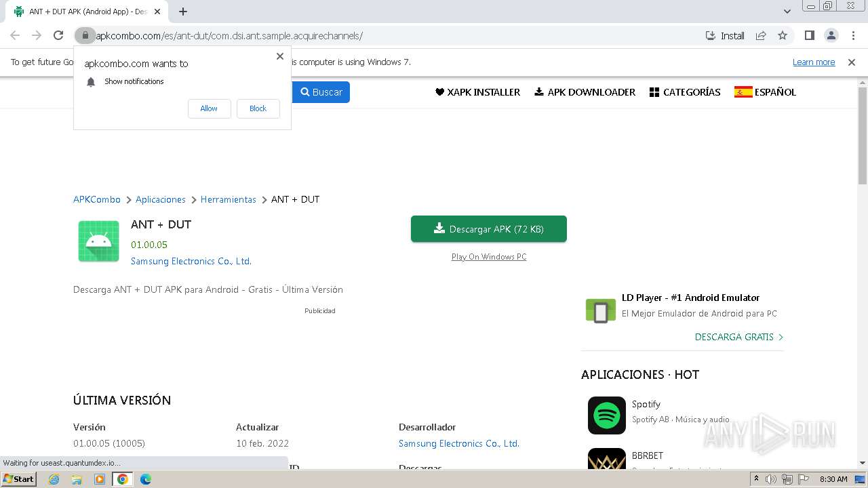Open the site info lock icon
This screenshot has width=868, height=488.
[x=85, y=35]
